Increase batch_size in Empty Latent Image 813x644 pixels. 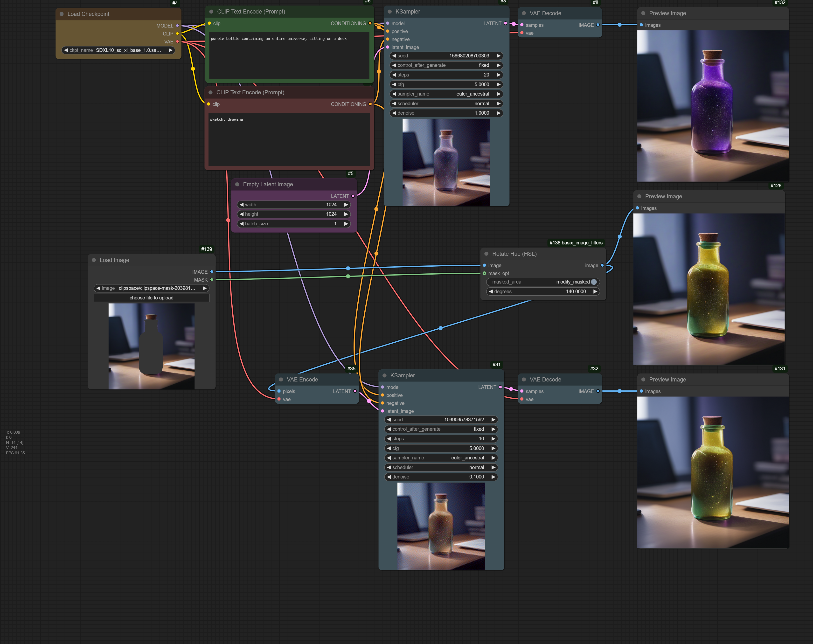point(346,224)
